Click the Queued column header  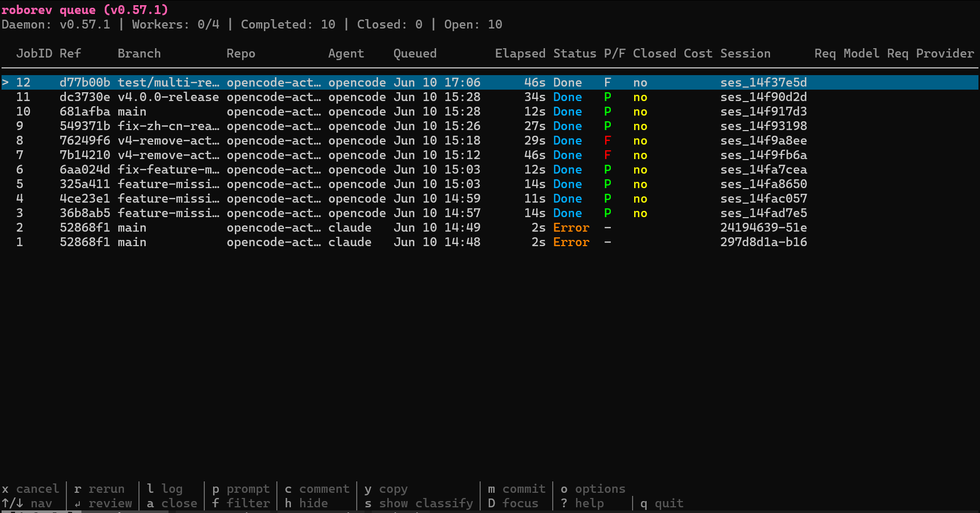pos(415,53)
